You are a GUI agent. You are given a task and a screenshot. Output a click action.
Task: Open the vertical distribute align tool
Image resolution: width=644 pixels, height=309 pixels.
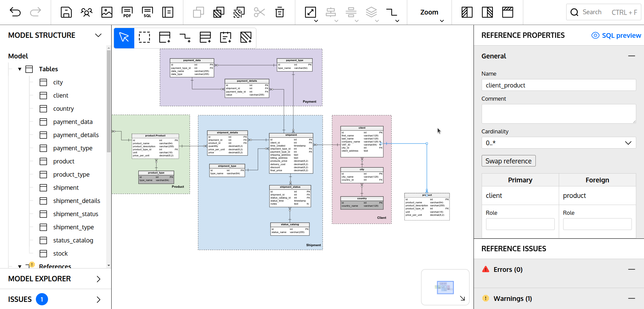(x=351, y=12)
